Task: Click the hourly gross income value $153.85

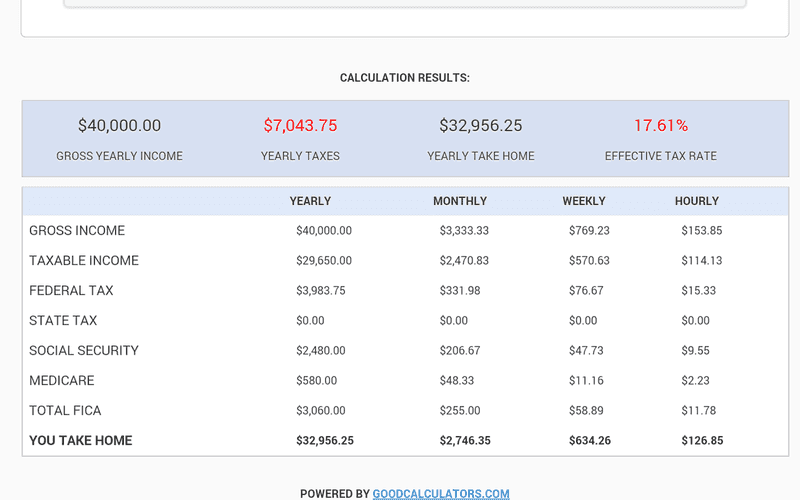Action: [x=702, y=231]
